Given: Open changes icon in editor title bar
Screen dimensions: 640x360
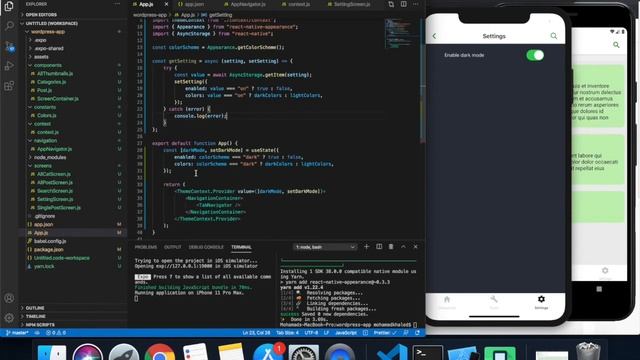Looking at the screenshot, I should (391, 4).
